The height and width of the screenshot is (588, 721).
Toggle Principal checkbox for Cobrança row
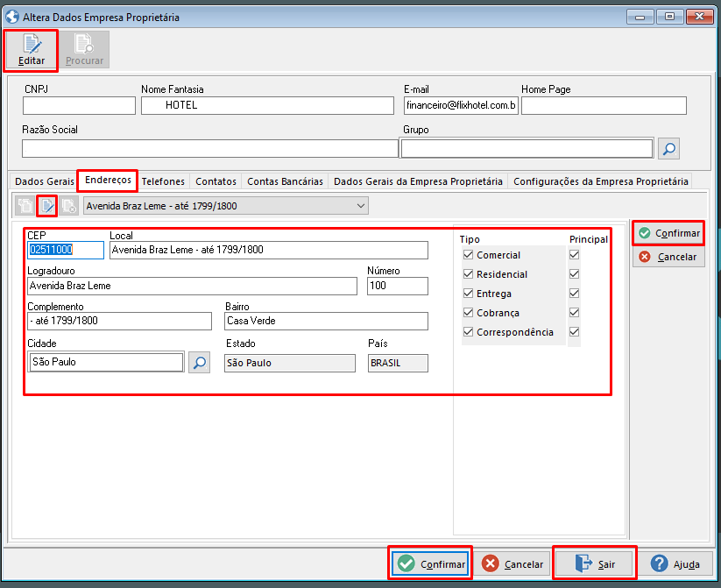pos(574,313)
